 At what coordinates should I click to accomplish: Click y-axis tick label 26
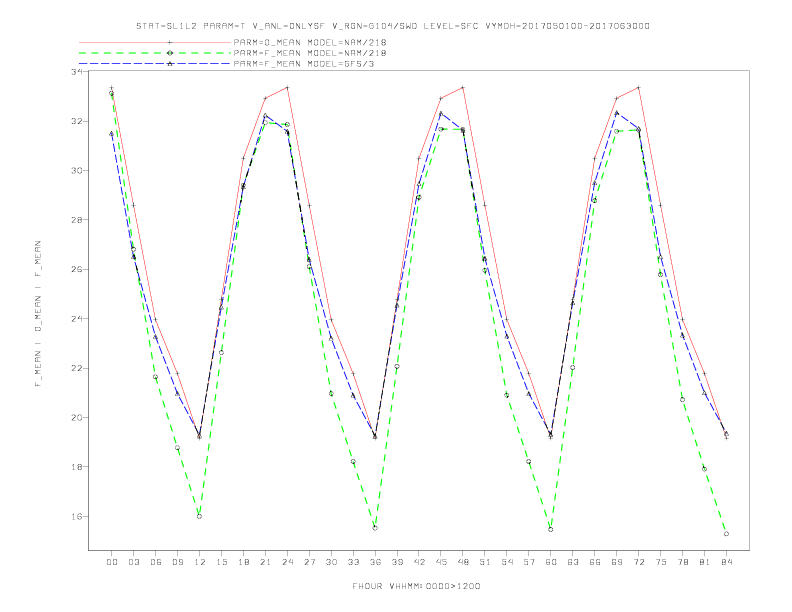(77, 270)
